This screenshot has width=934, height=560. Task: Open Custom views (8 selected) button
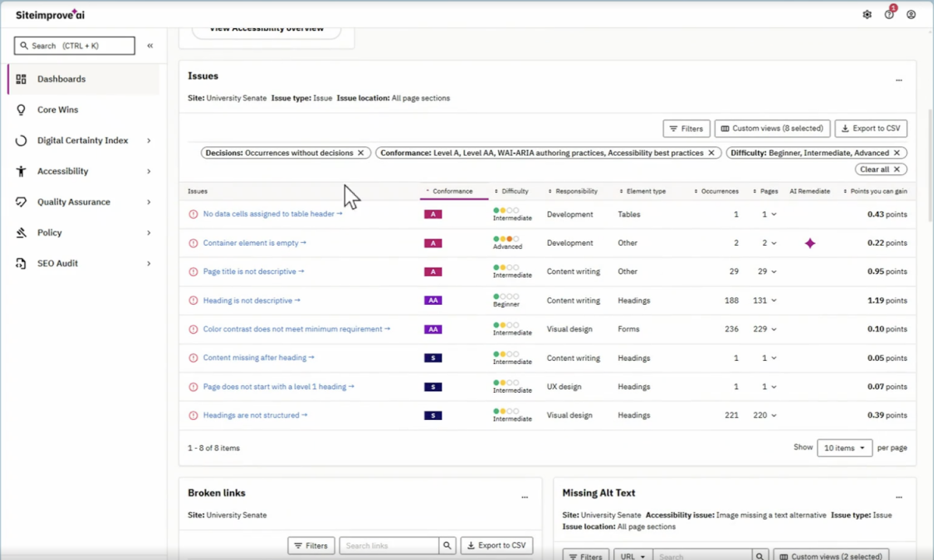772,128
